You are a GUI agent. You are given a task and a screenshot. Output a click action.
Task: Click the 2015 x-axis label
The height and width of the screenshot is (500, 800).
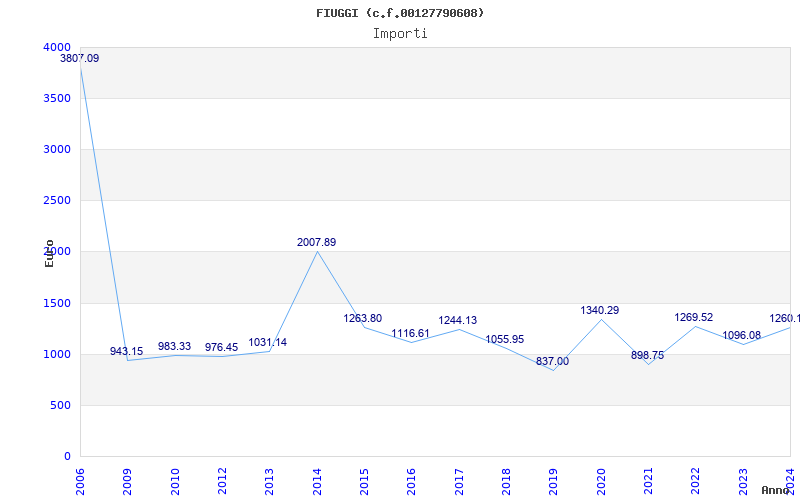coord(364,481)
